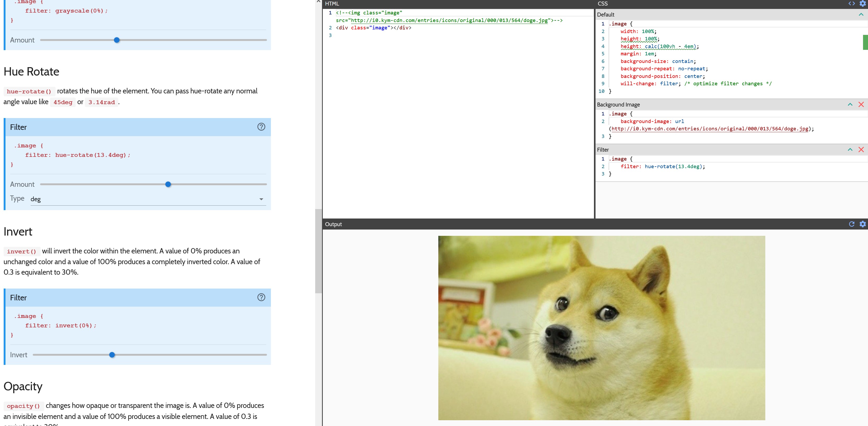Viewport: 868px width, 426px height.
Task: Collapse the Filter CSS section
Action: pos(850,150)
